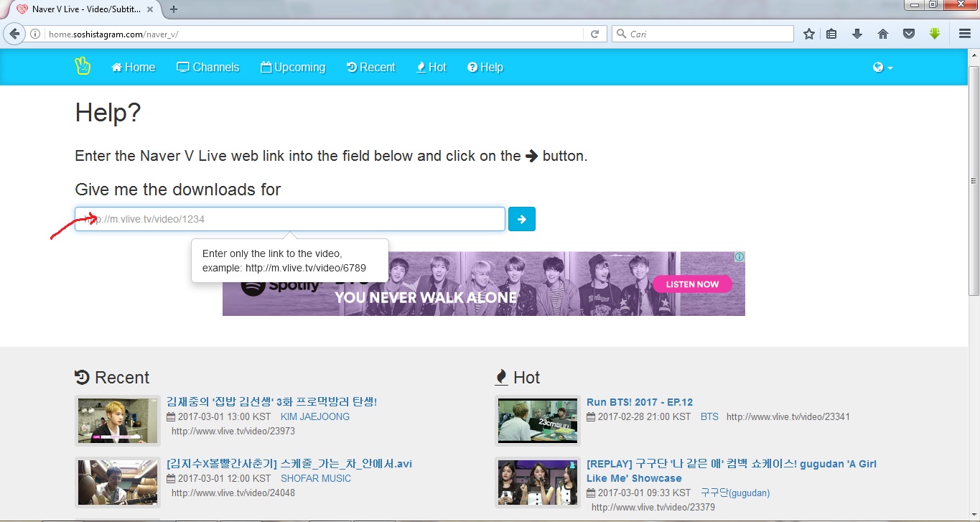Focus the vlive video link input field
The height and width of the screenshot is (522, 980).
[290, 219]
